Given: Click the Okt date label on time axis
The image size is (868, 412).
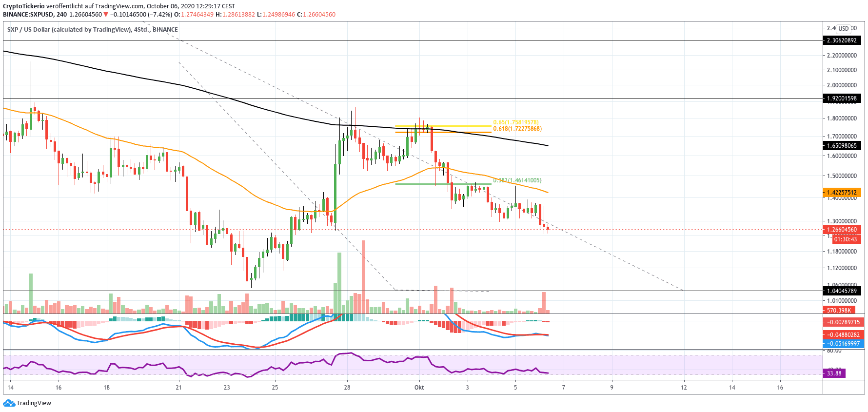Looking at the screenshot, I should click(x=419, y=388).
